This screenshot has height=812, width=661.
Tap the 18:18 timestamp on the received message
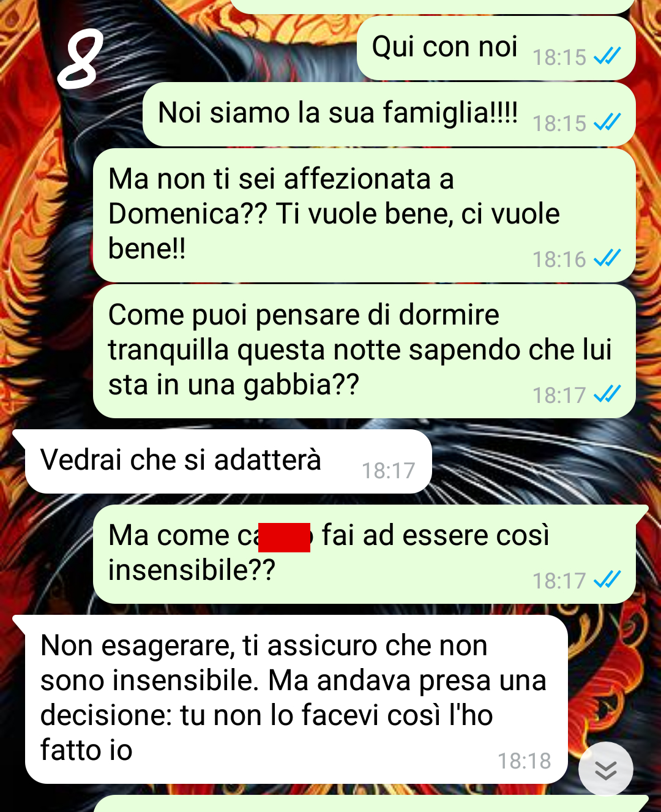point(525,761)
